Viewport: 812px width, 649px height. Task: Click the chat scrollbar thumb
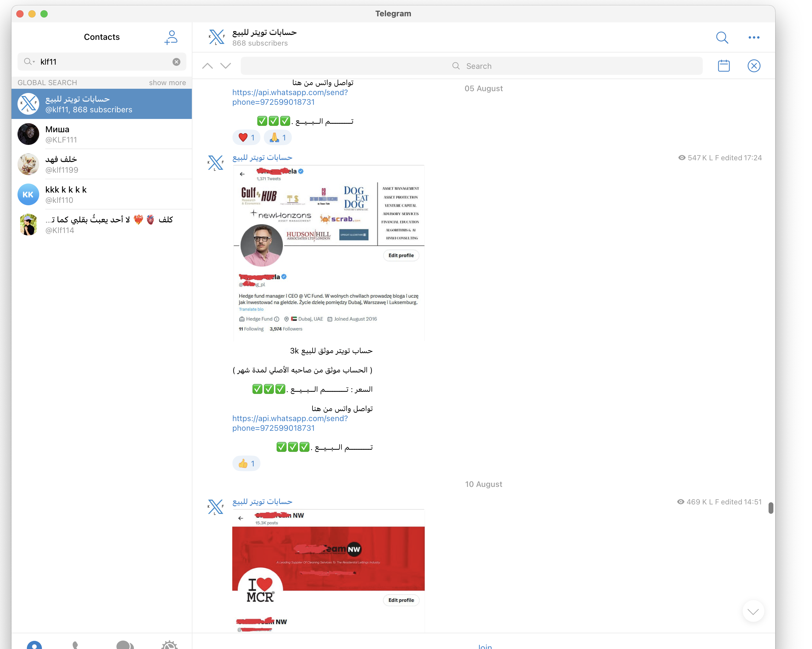click(771, 508)
